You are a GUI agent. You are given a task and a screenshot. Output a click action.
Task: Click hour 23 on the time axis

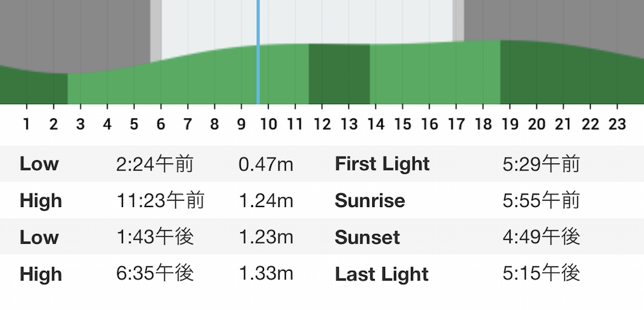617,124
